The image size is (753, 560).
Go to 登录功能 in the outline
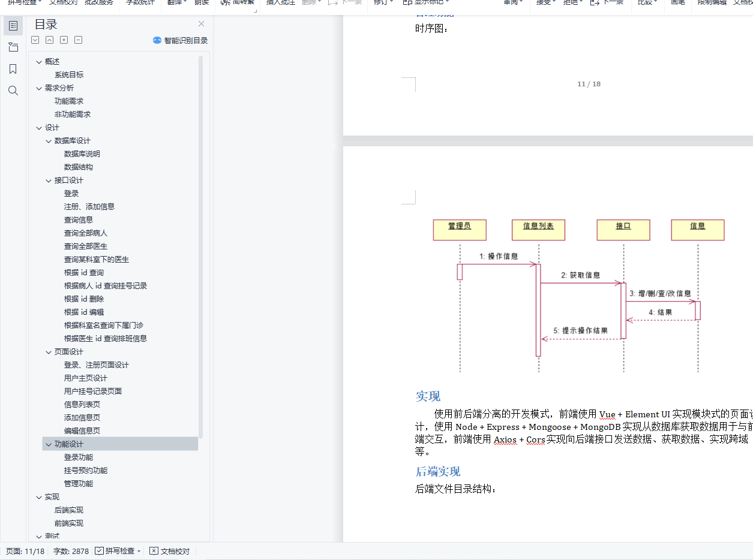coord(79,457)
